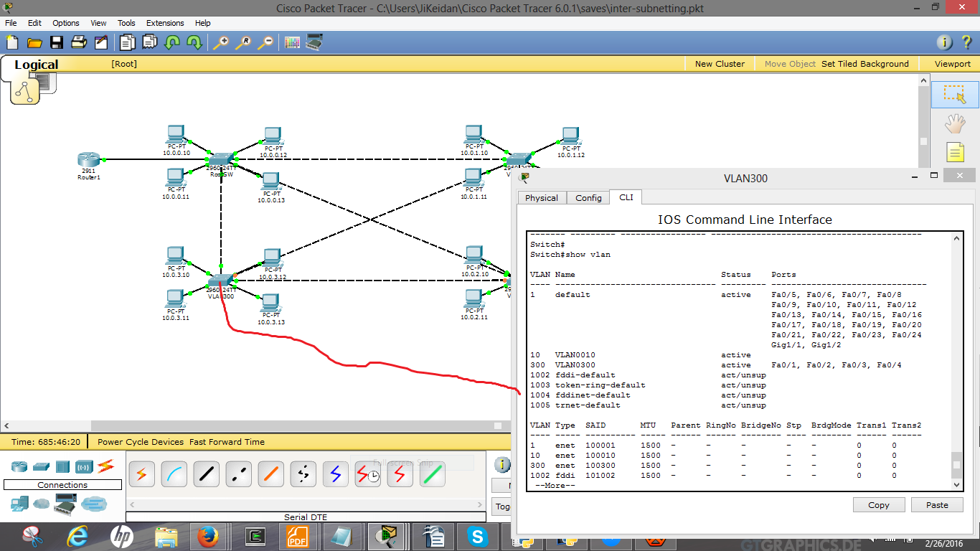
Task: Activate the Select tool in right panel
Action: (x=955, y=95)
